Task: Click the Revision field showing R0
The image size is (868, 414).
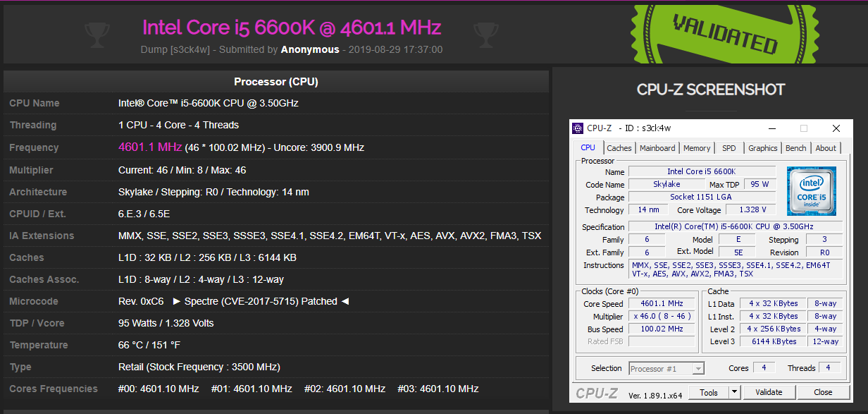Action: pyautogui.click(x=824, y=252)
